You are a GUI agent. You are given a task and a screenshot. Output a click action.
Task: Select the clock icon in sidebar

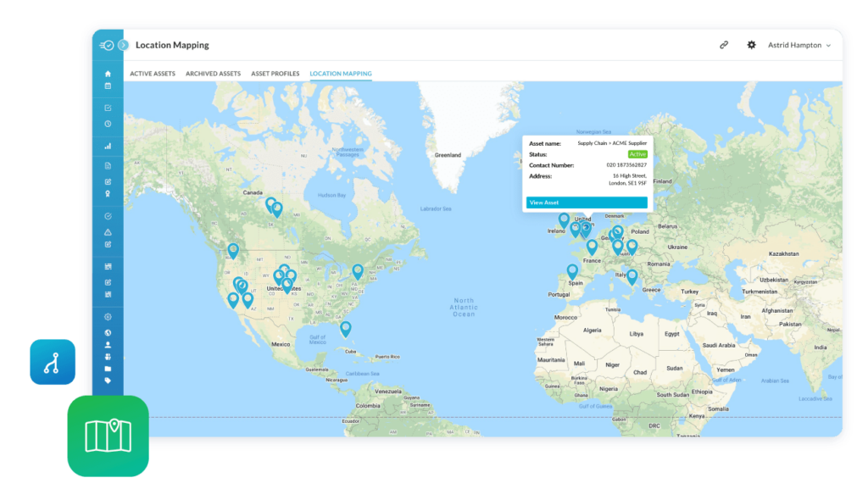click(x=108, y=124)
